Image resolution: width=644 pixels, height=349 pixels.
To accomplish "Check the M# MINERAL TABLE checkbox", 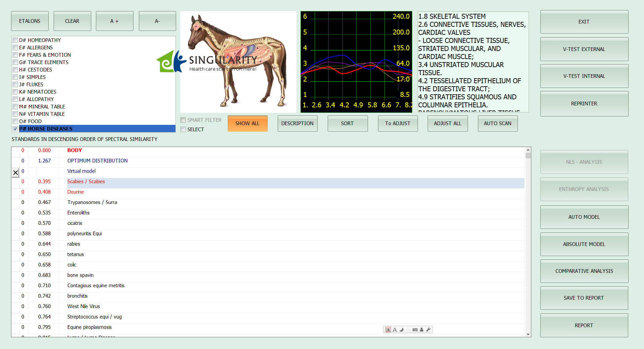I will [15, 107].
